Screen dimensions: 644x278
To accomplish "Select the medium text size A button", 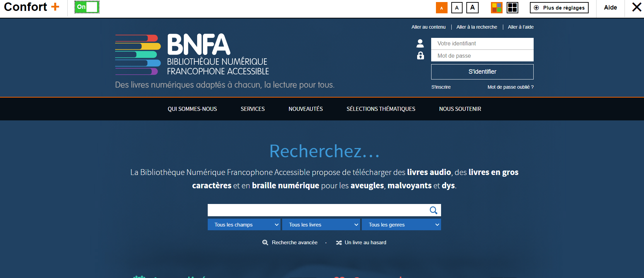I will click(x=457, y=8).
